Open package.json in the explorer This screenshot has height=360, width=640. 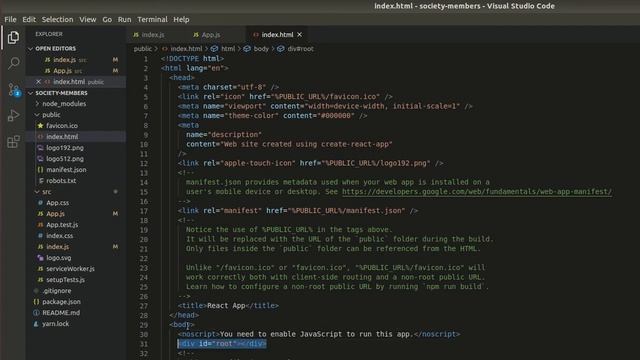(61, 302)
